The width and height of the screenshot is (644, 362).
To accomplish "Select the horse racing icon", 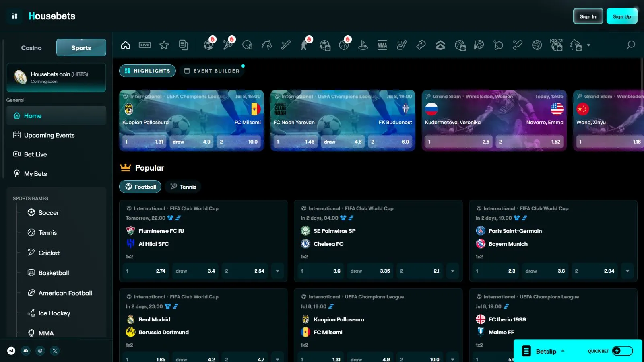I will (266, 45).
